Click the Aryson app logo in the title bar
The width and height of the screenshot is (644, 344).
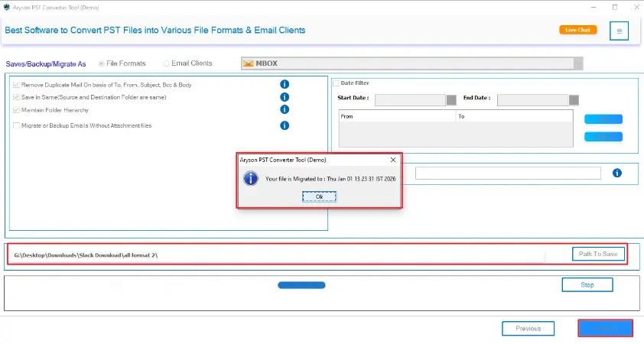(x=7, y=7)
